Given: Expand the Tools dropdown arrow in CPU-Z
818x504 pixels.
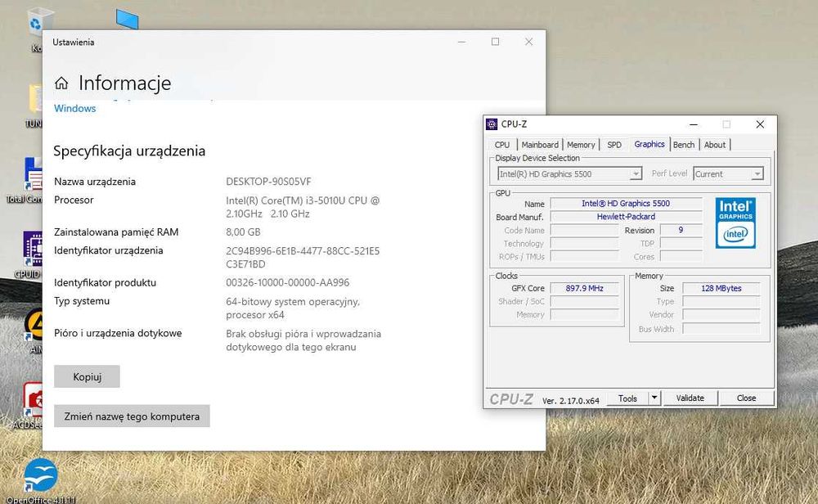Looking at the screenshot, I should [654, 398].
